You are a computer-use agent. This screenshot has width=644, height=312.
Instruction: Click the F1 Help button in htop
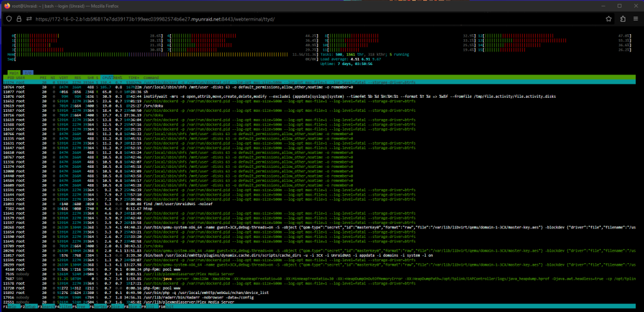(12, 306)
